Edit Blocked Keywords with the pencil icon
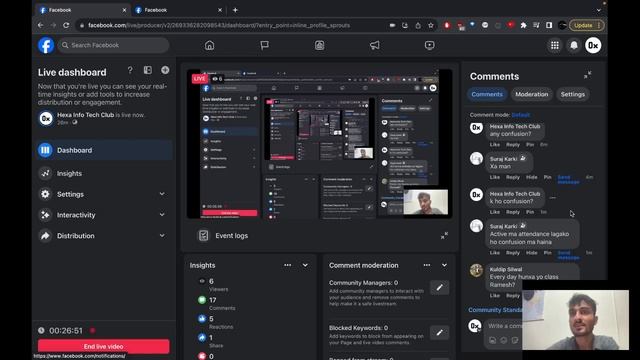The image size is (640, 360). point(440,333)
